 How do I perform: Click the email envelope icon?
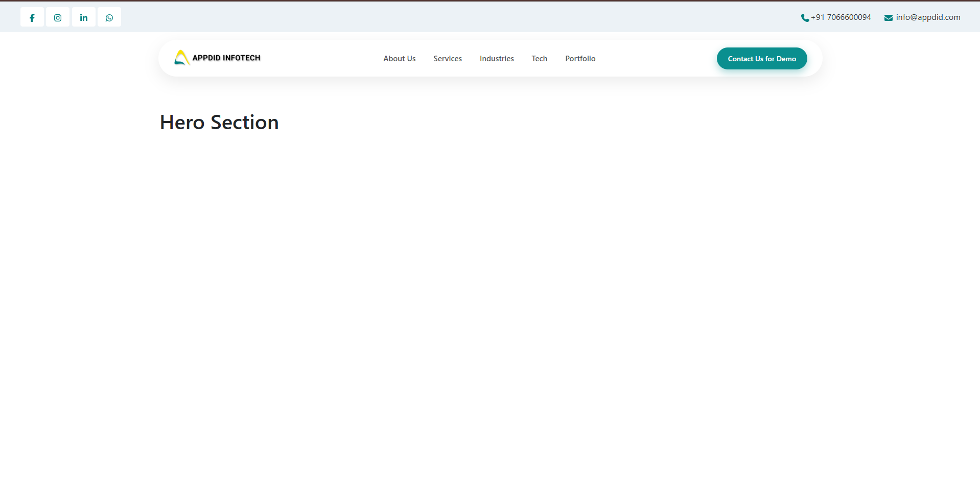tap(889, 18)
